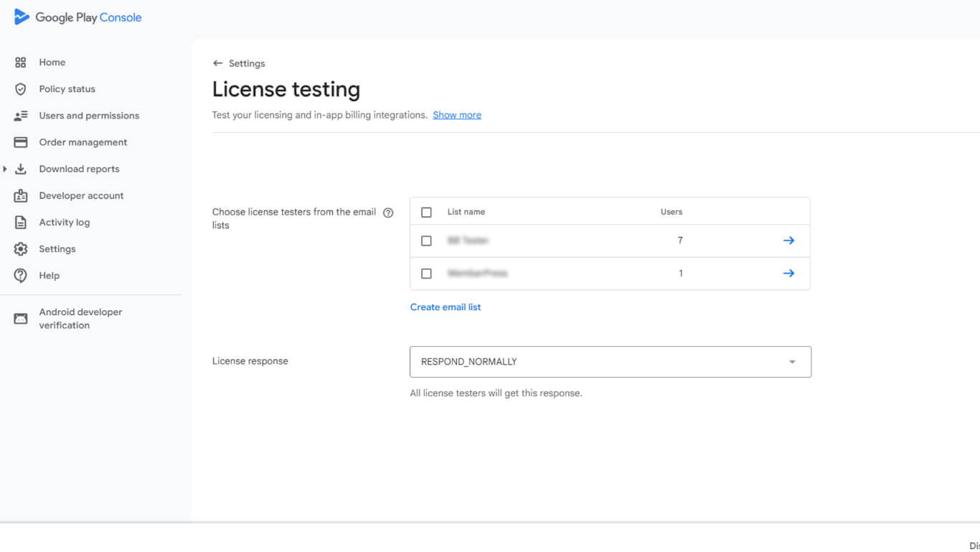980x552 pixels.
Task: Click the Order management card icon
Action: click(x=21, y=142)
